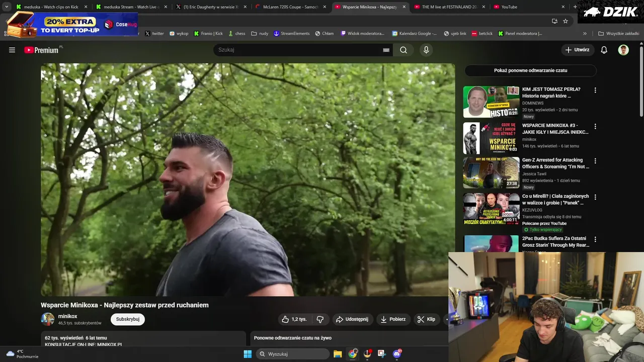Open more options for Gen-Z Arrested video
The height and width of the screenshot is (362, 644).
click(x=595, y=161)
